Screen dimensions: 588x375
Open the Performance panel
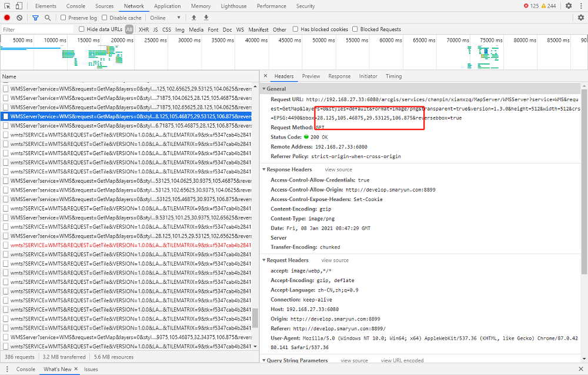pos(272,6)
